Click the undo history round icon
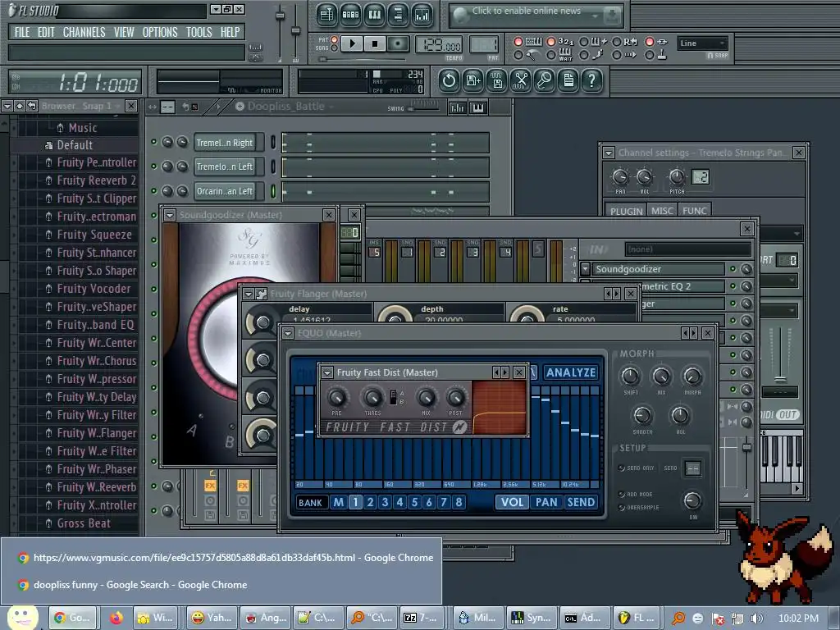 pos(449,80)
